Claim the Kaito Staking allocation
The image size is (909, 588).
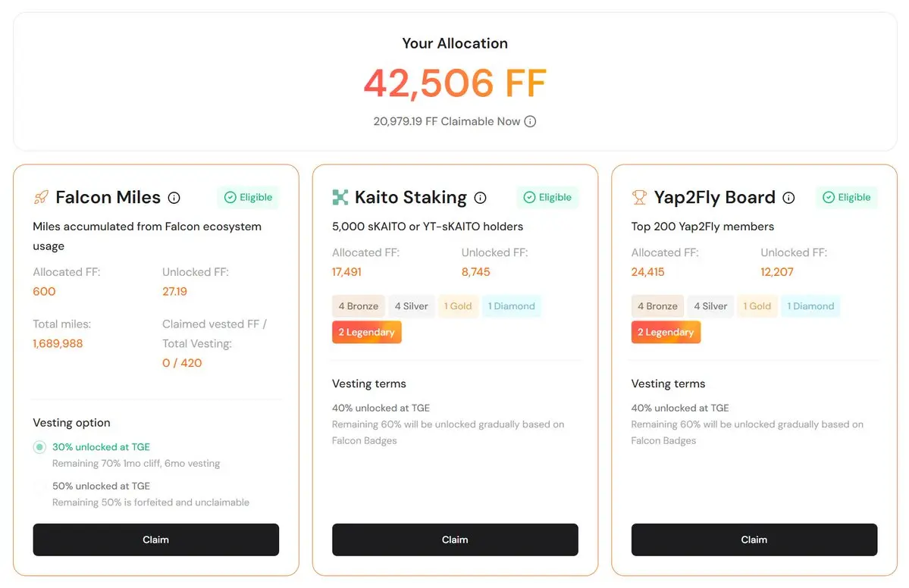coord(455,540)
